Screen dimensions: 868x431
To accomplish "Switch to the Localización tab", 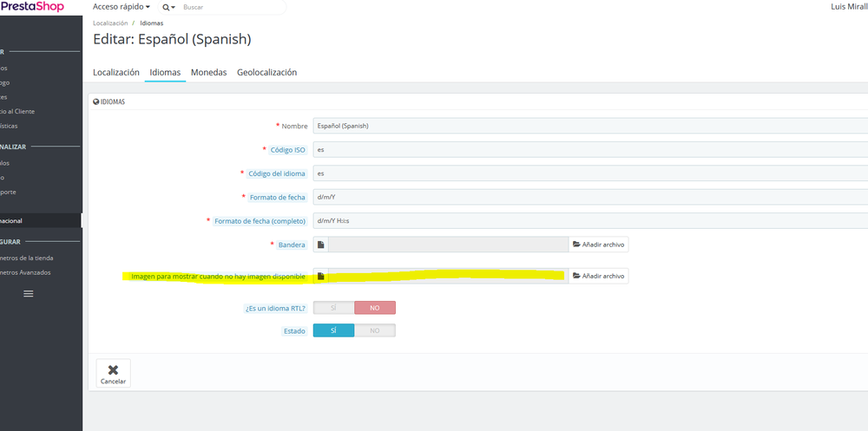I will tap(116, 73).
